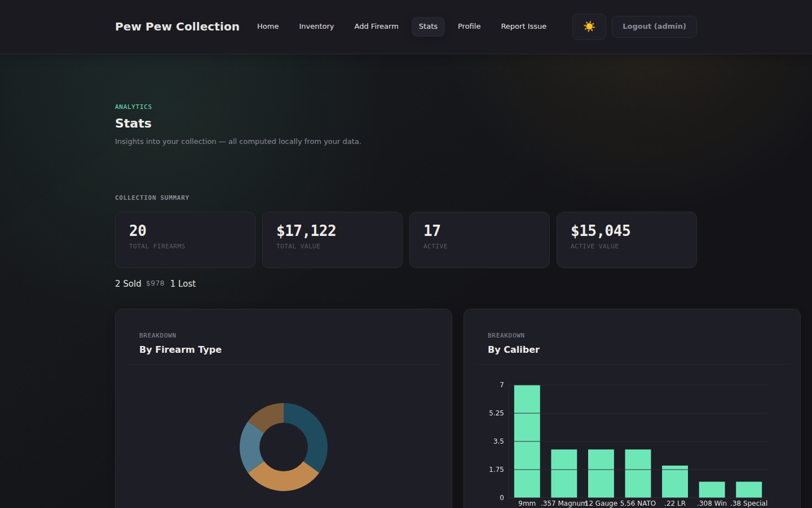Image resolution: width=812 pixels, height=508 pixels.
Task: Click the Pew Pew Collection site title
Action: pos(177,27)
